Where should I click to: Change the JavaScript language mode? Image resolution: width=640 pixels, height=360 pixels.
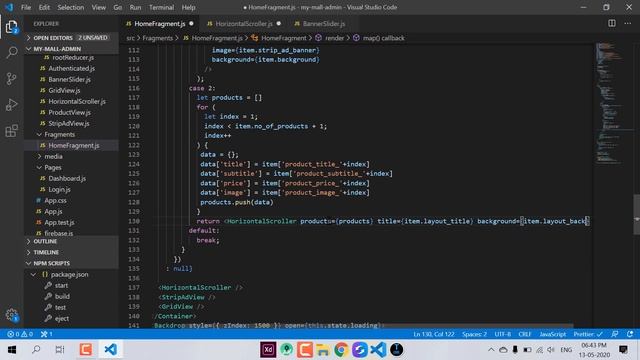tap(552, 334)
